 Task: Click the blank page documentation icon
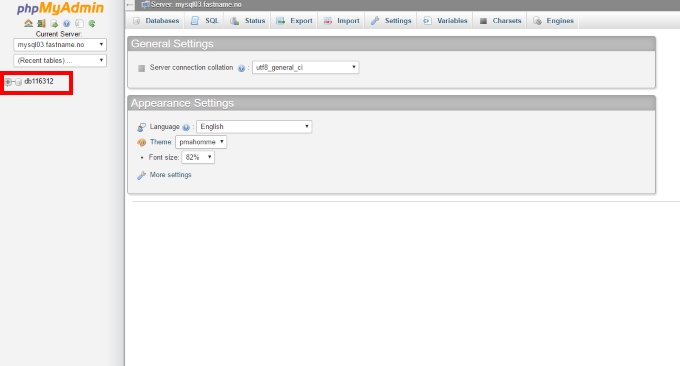click(x=79, y=23)
